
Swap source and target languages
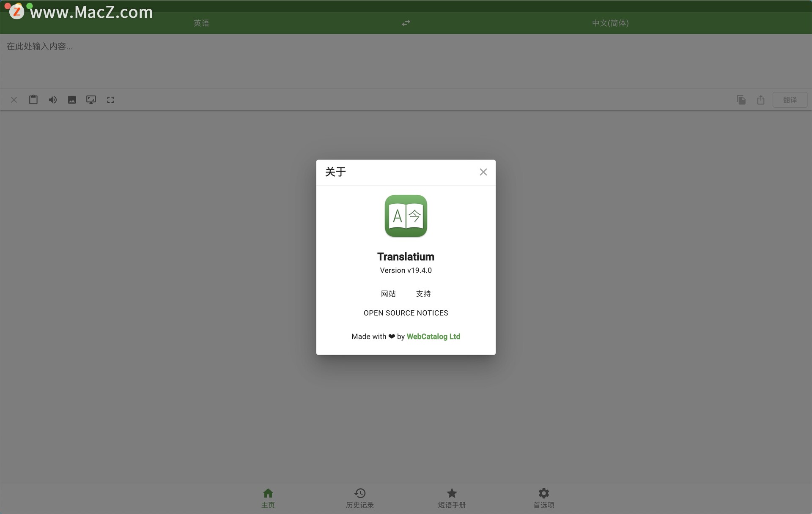click(406, 23)
